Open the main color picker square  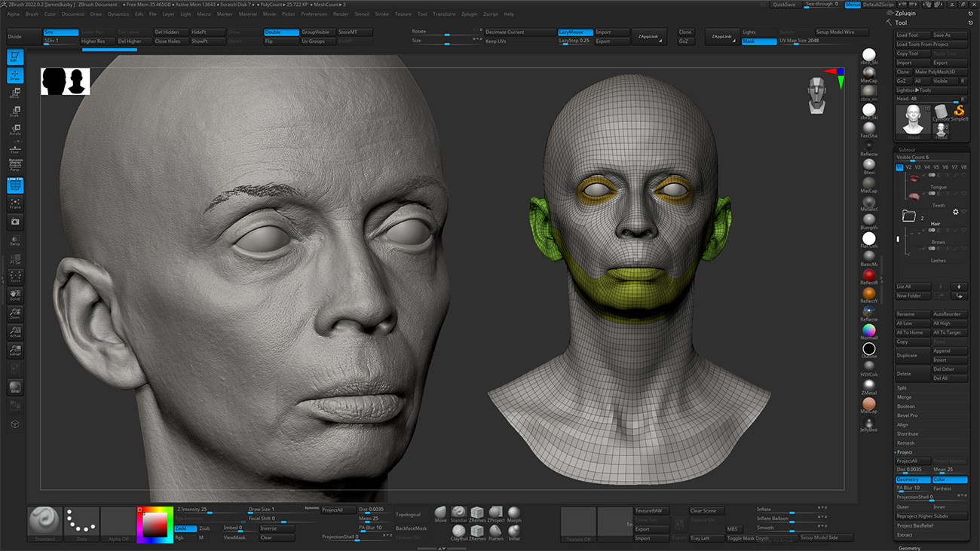156,525
